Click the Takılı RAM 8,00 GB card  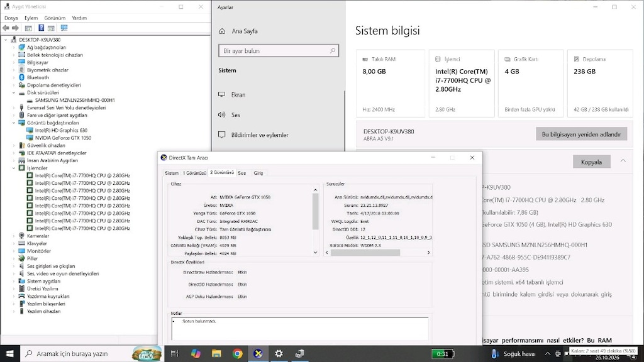pyautogui.click(x=390, y=84)
